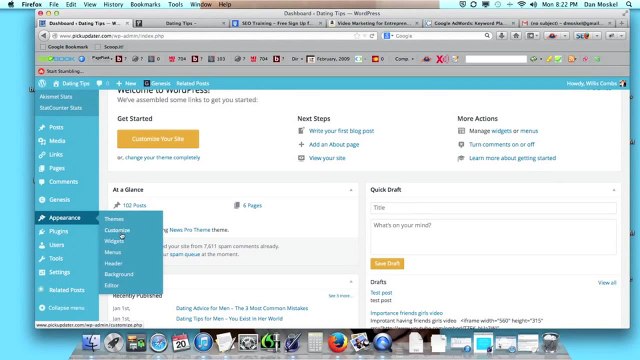Select Menus in Appearance submenu
The image size is (640, 360).
tap(113, 252)
